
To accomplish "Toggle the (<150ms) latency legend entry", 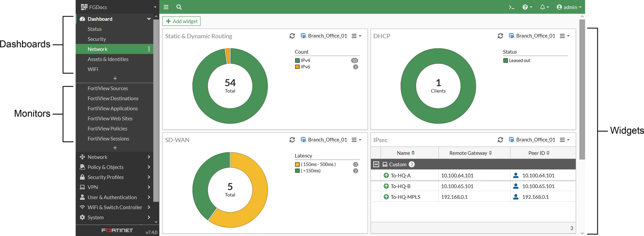I will pos(310,171).
